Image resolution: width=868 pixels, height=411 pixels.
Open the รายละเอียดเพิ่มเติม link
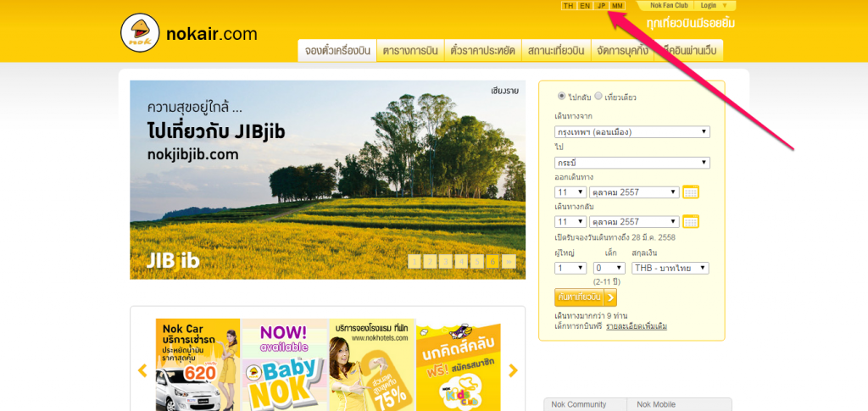pos(636,326)
